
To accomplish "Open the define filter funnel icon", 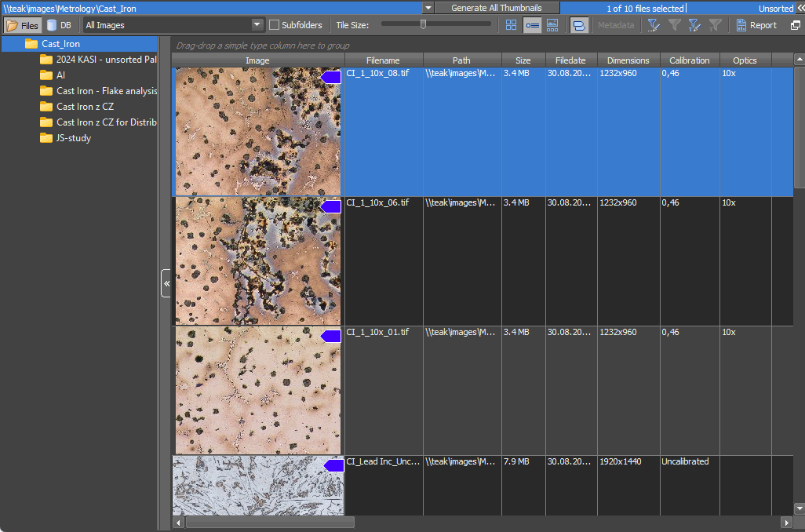I will (x=653, y=24).
